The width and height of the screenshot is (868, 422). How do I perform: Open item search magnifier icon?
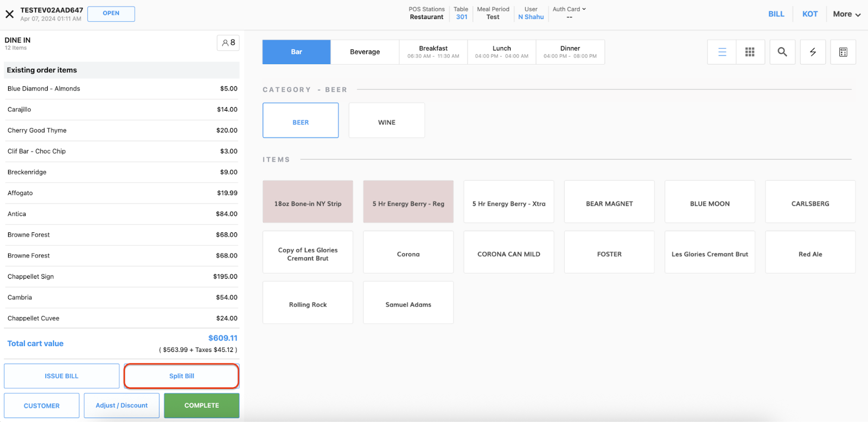782,52
